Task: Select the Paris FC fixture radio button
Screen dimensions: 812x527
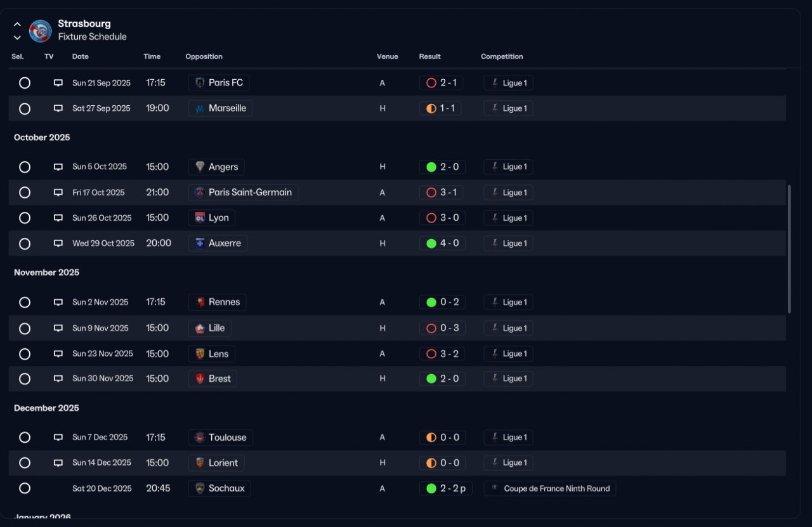Action: pos(25,82)
